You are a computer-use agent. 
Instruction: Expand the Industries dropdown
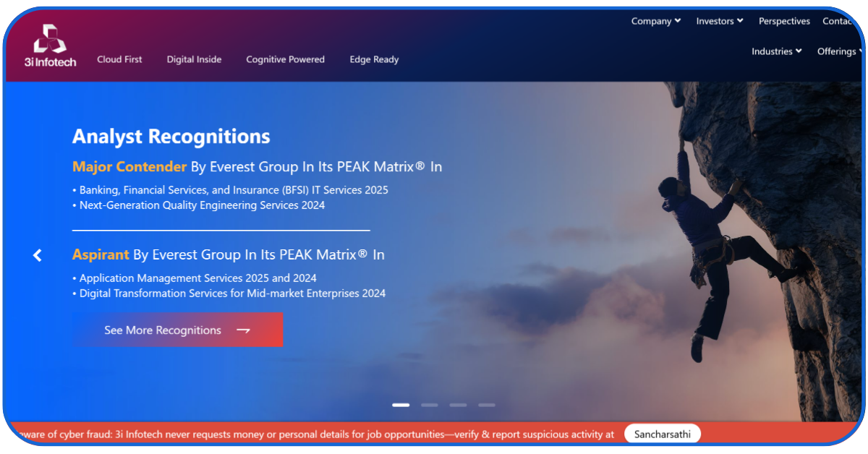[x=777, y=51]
